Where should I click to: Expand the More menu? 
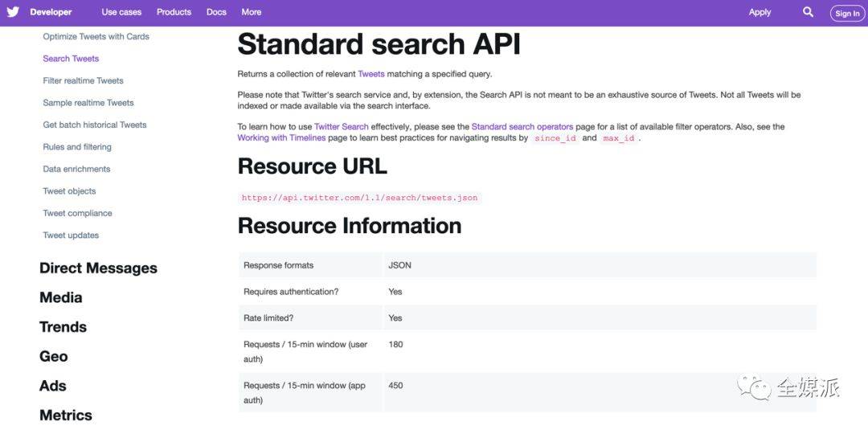[252, 12]
